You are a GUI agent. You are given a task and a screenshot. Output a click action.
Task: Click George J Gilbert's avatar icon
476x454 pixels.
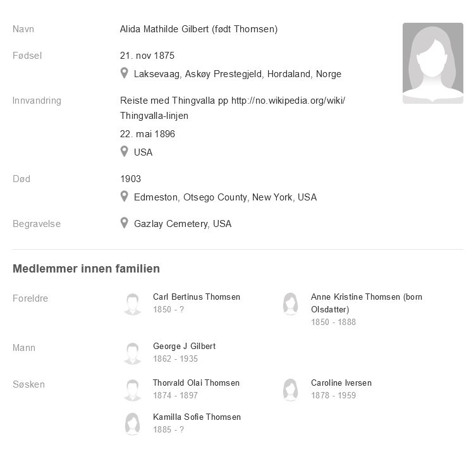point(132,353)
